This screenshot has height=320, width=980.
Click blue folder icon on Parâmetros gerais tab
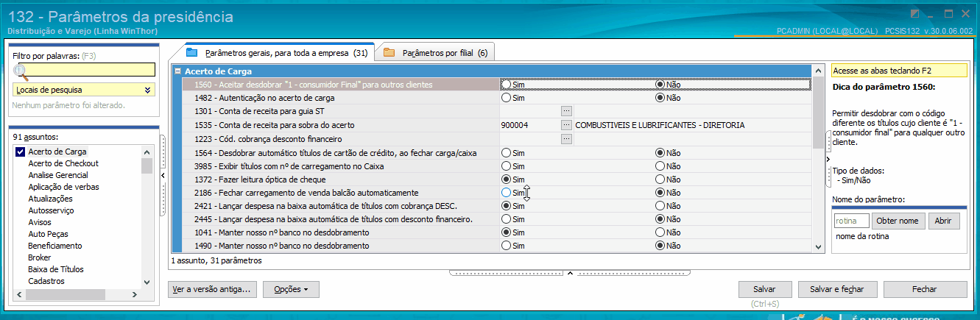tap(192, 53)
